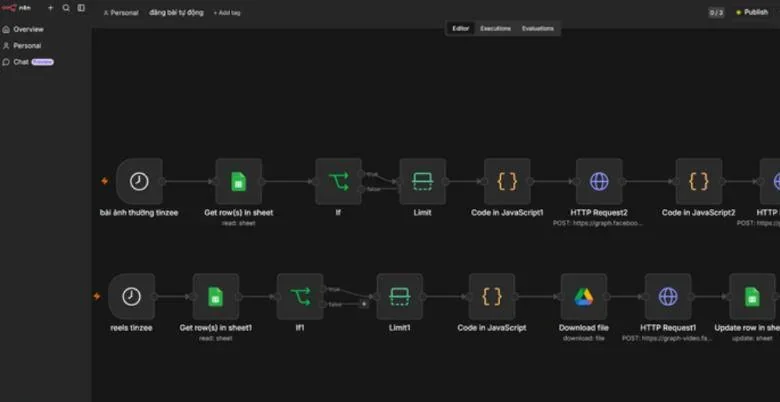Click the Publish button
This screenshot has width=780, height=402.
tap(753, 12)
